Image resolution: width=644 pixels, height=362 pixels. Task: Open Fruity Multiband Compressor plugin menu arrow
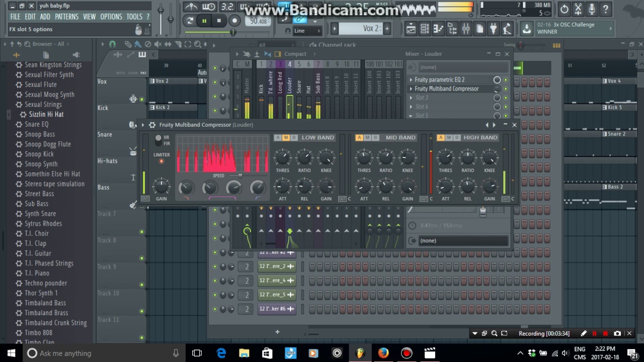click(143, 125)
